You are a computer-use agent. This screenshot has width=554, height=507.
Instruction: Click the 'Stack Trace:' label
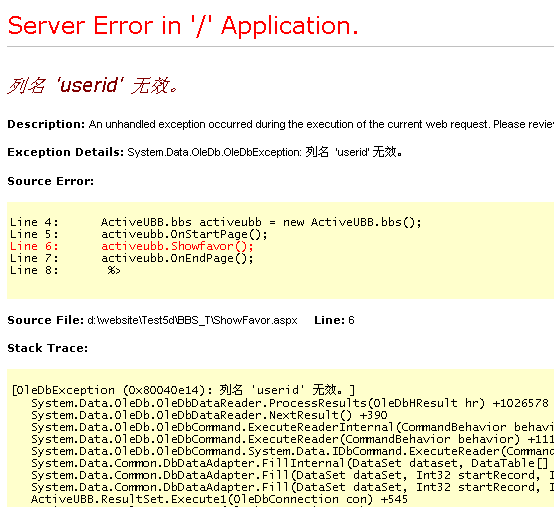47,348
